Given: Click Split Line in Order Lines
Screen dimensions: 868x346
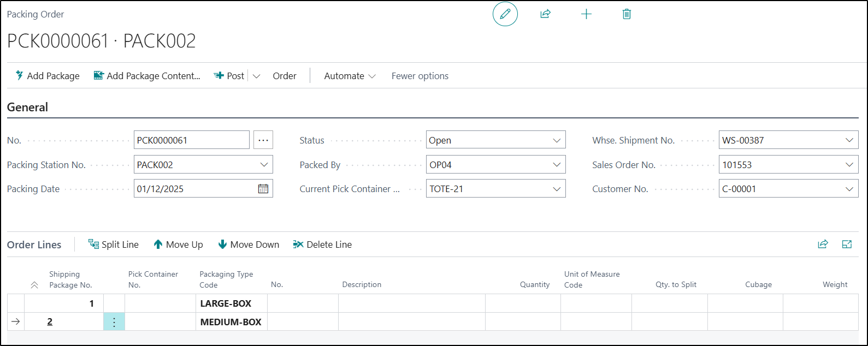Looking at the screenshot, I should (x=114, y=244).
